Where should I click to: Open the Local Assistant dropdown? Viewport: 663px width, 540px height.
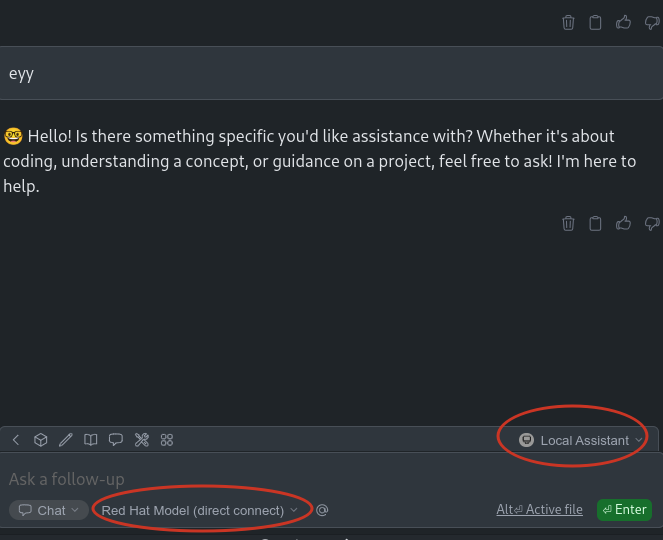581,440
